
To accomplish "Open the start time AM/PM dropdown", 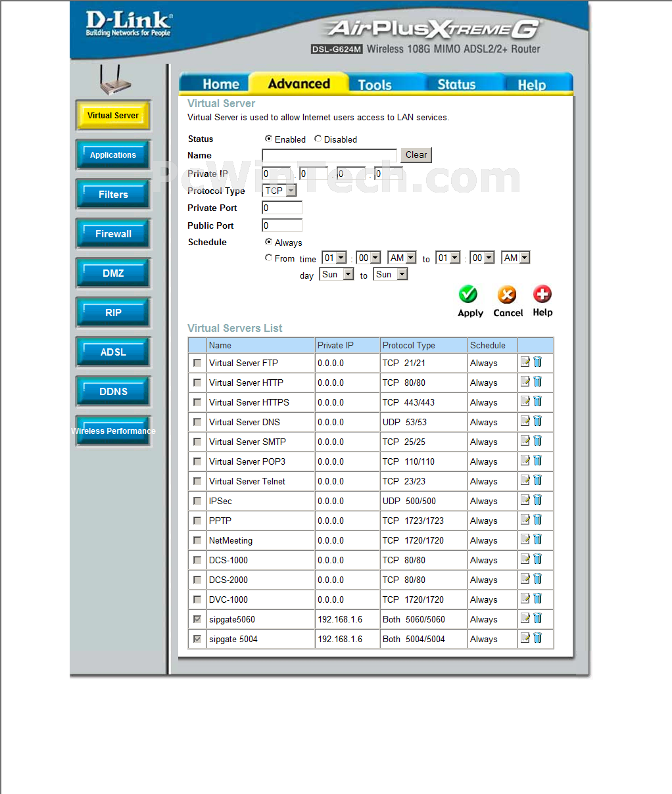I will tap(402, 258).
